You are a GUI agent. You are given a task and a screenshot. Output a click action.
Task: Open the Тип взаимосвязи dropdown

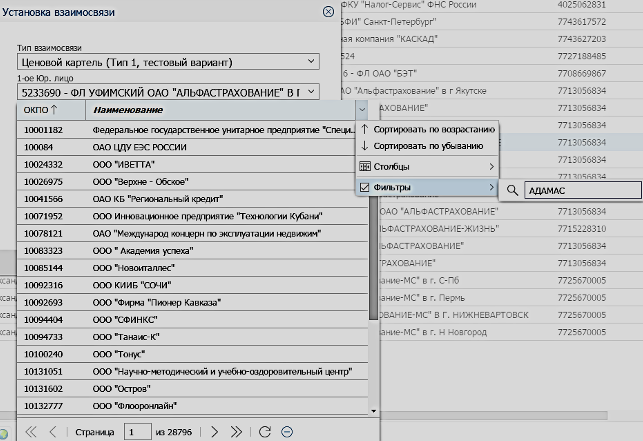pos(311,62)
